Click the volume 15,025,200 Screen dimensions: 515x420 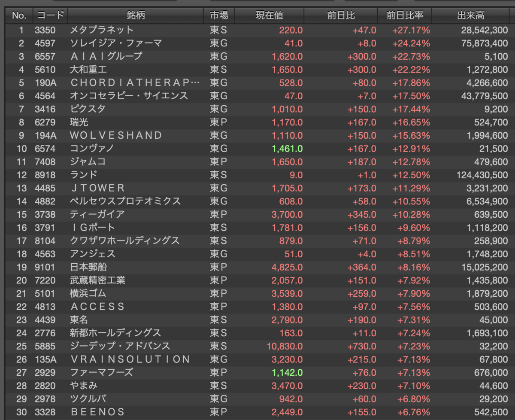click(x=485, y=267)
